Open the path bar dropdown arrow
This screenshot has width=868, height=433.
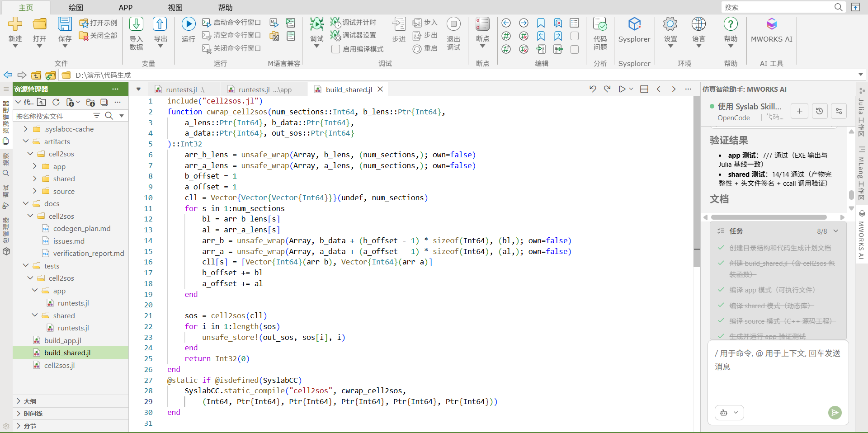[x=861, y=75]
